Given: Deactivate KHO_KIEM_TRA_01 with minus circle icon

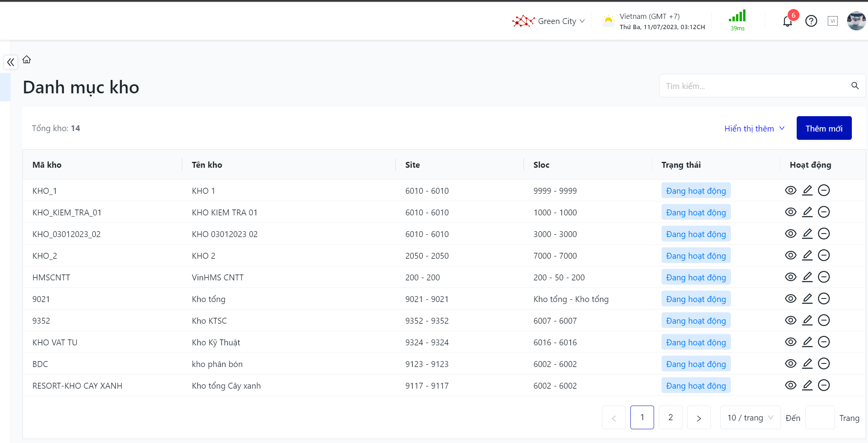Looking at the screenshot, I should (824, 212).
